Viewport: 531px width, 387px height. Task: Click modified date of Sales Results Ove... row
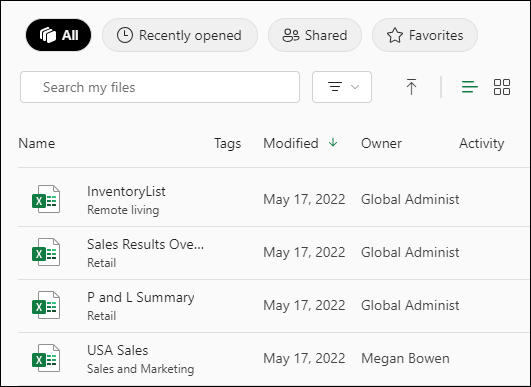pyautogui.click(x=304, y=253)
